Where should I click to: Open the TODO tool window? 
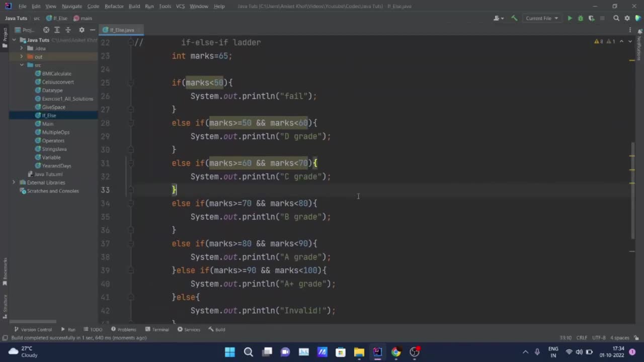pyautogui.click(x=93, y=329)
